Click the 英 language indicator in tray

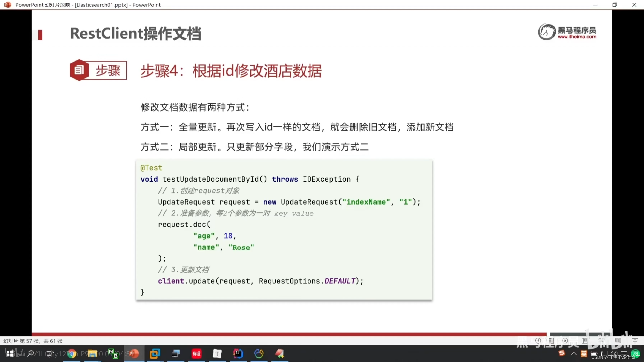point(624,353)
